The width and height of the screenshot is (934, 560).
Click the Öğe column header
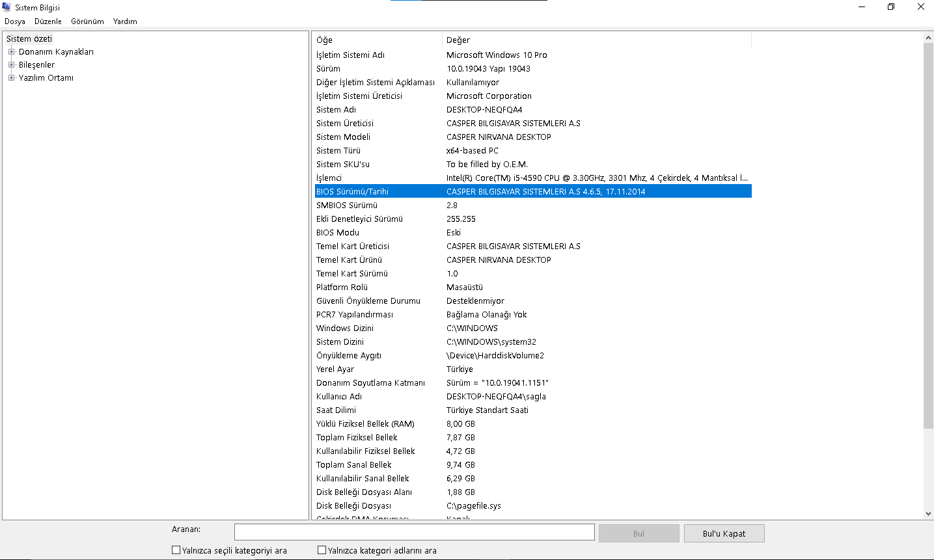(378, 40)
